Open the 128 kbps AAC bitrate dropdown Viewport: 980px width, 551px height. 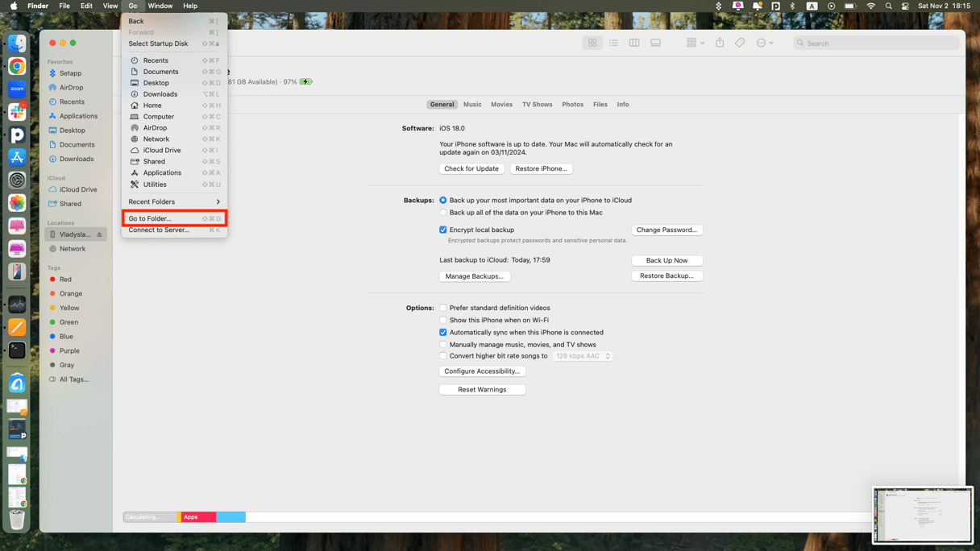pos(582,356)
